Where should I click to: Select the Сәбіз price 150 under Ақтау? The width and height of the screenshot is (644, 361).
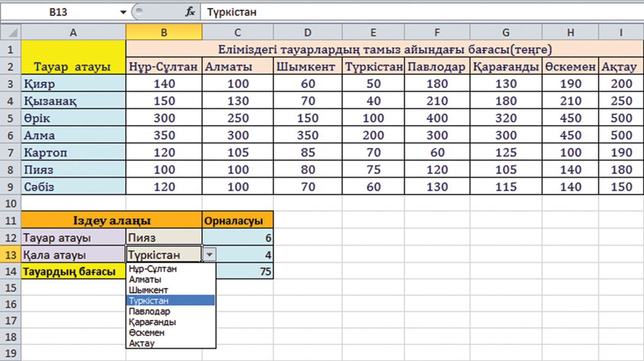coord(621,187)
